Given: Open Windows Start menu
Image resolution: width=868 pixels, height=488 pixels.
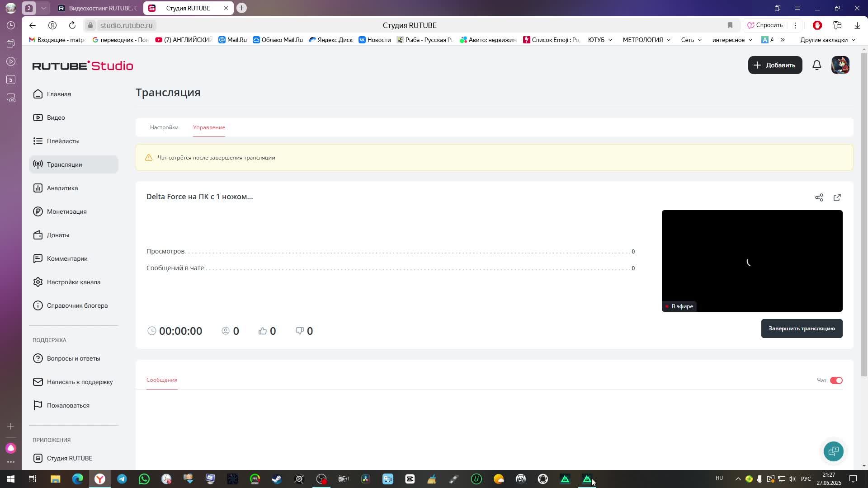Looking at the screenshot, I should (11, 479).
